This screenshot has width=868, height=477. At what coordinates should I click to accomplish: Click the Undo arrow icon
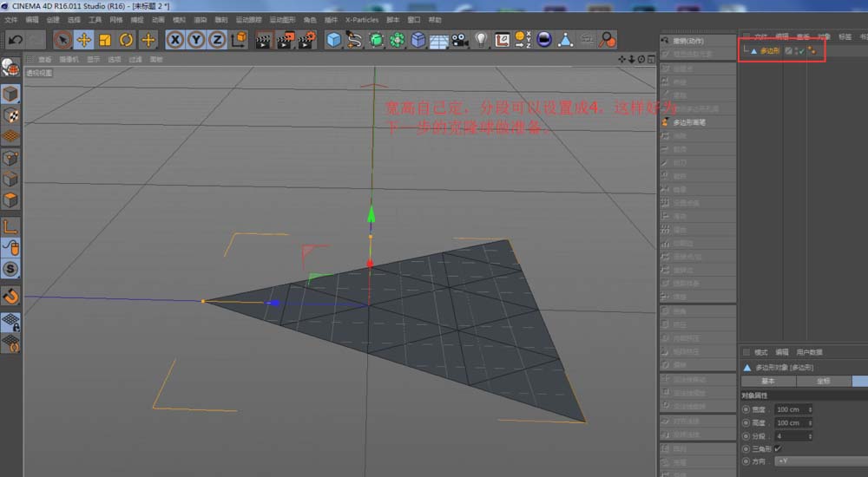pos(15,40)
